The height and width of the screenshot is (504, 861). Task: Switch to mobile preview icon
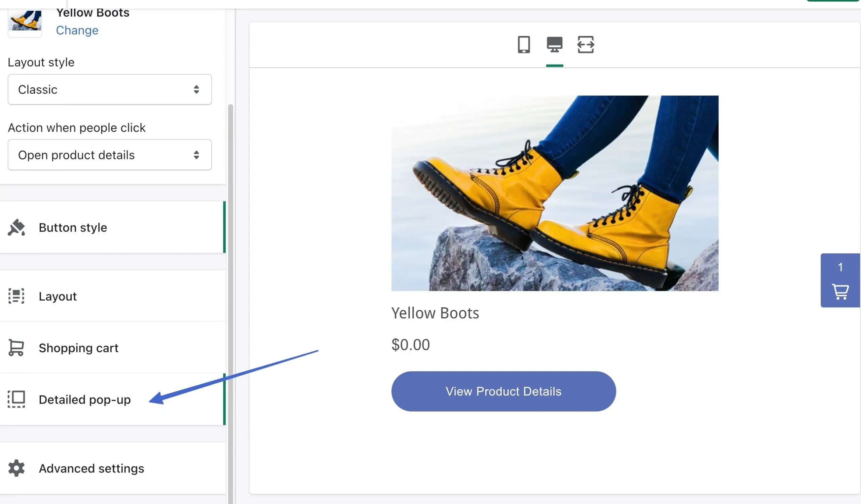524,45
